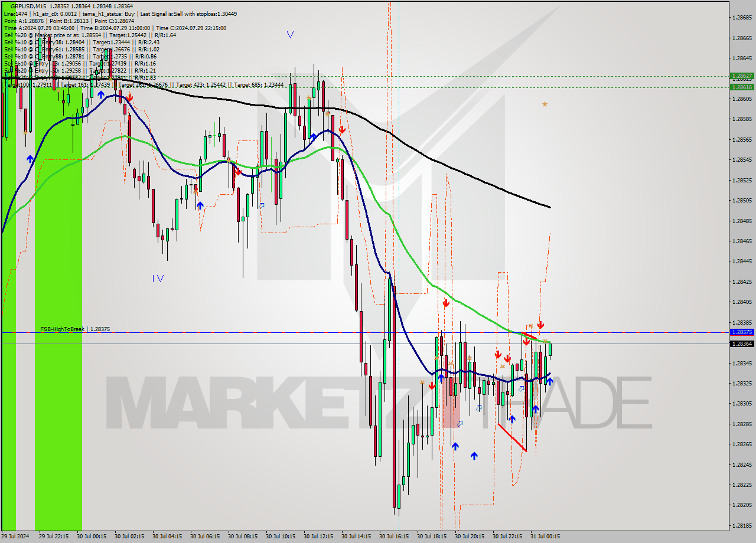Image resolution: width=756 pixels, height=543 pixels.
Task: Click the 1.28465 price axis label
Action: pos(742,241)
